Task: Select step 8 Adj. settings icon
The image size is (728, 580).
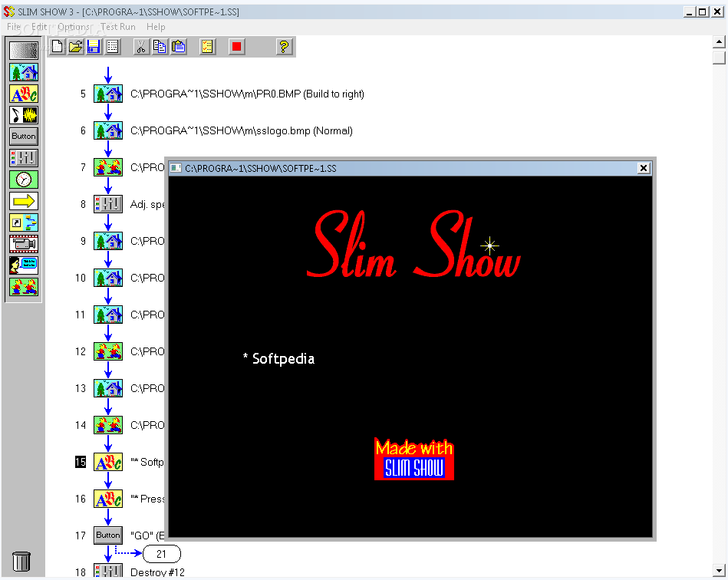Action: click(x=108, y=204)
